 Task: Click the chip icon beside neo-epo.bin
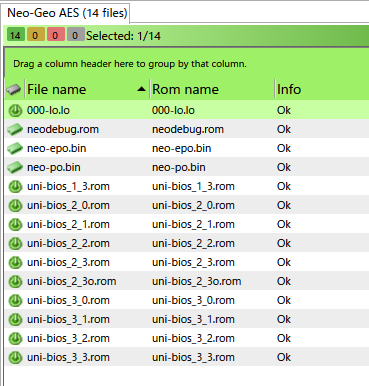(15, 148)
